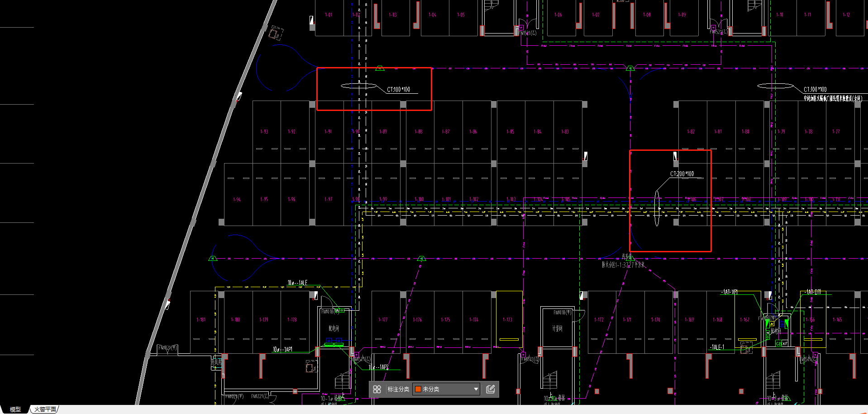The height and width of the screenshot is (414, 868).
Task: Click the 配电间 room label
Action: pos(334,328)
